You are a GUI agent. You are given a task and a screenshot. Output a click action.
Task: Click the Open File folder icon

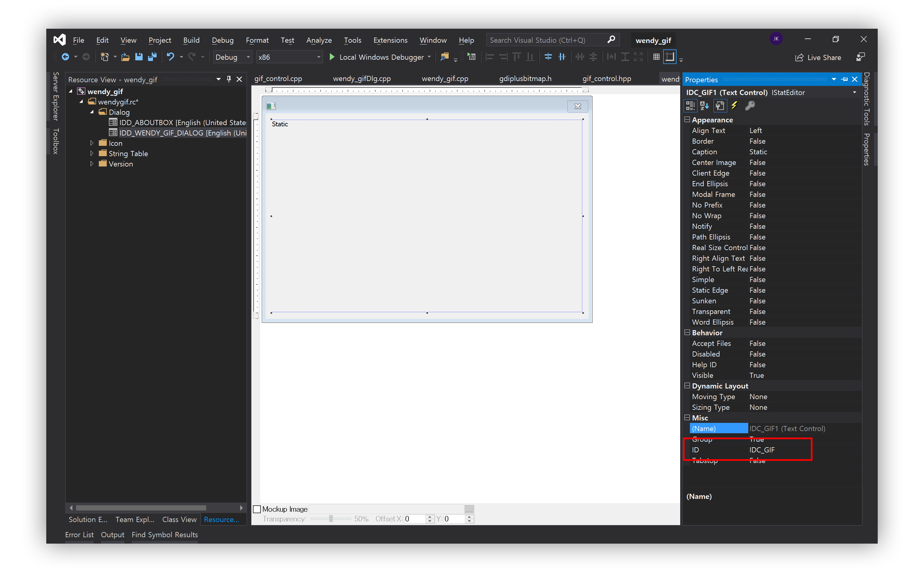(125, 57)
